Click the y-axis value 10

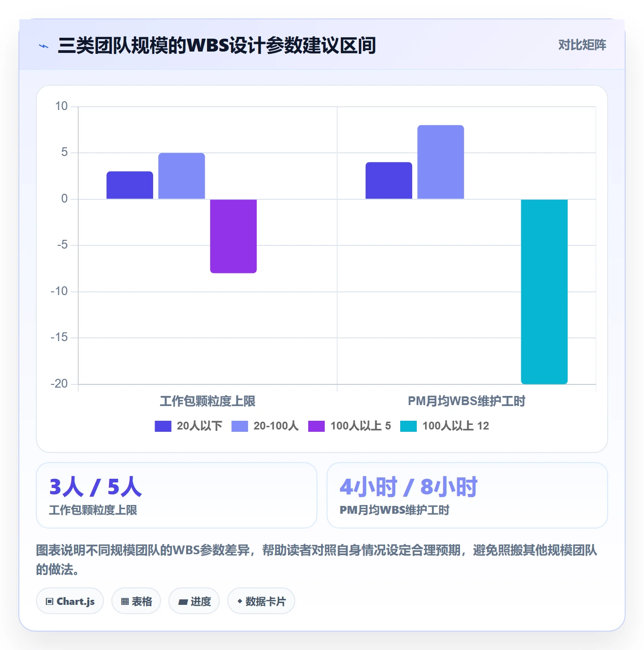[x=61, y=106]
